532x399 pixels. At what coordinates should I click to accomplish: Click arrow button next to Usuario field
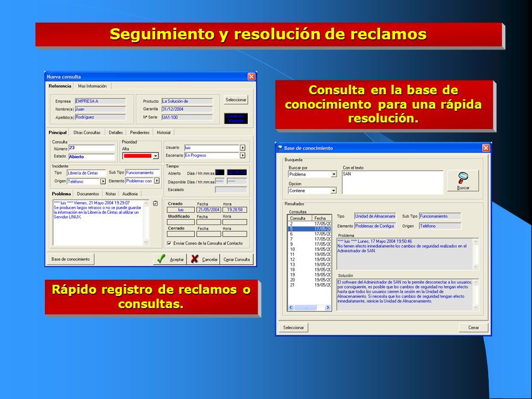pyautogui.click(x=243, y=148)
